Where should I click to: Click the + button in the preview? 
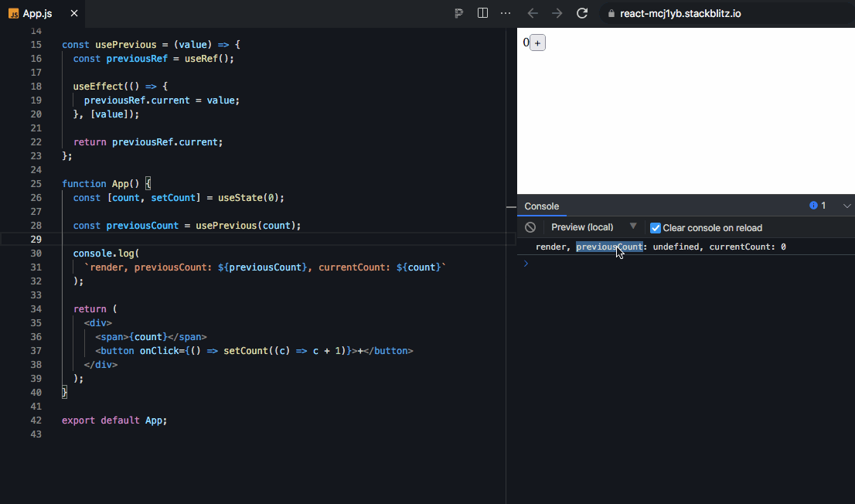(537, 43)
